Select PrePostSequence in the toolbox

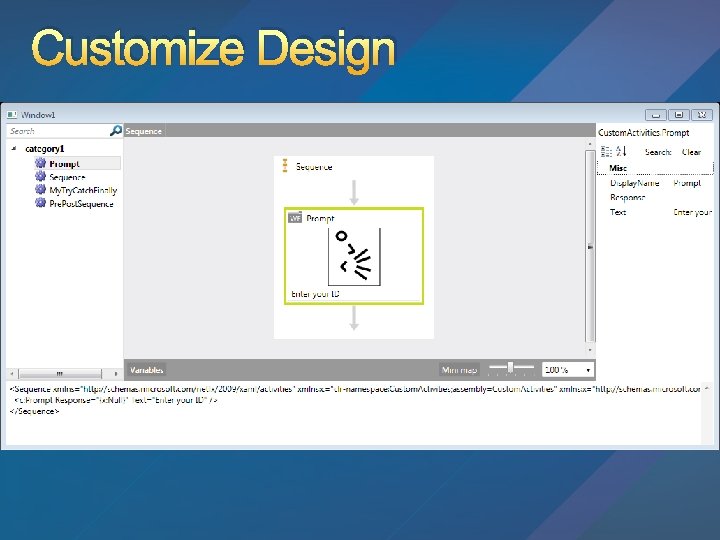point(81,203)
